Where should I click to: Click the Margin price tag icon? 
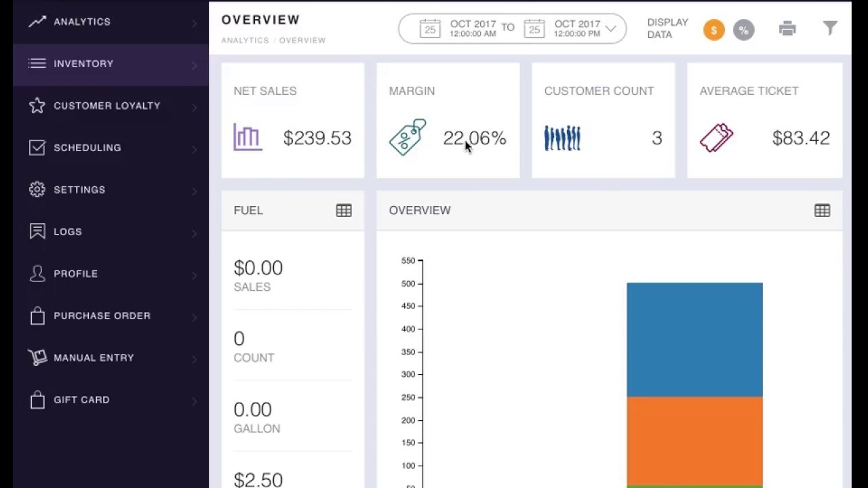(x=408, y=138)
